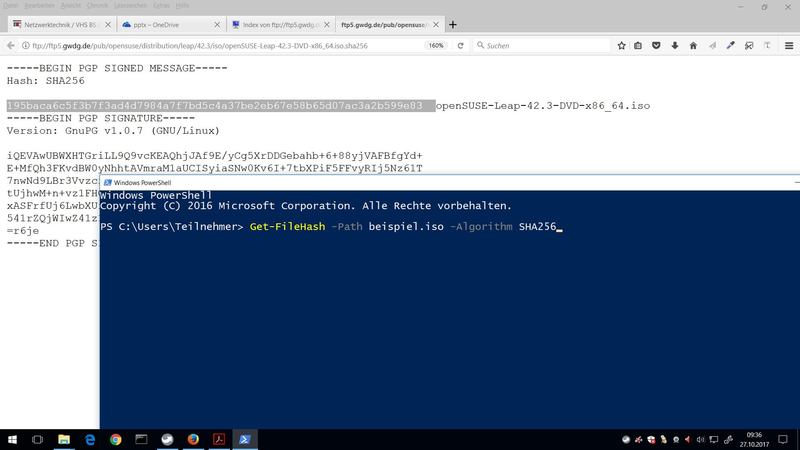Click the Windows PowerShell title bar
This screenshot has width=800, height=450.
(449, 182)
